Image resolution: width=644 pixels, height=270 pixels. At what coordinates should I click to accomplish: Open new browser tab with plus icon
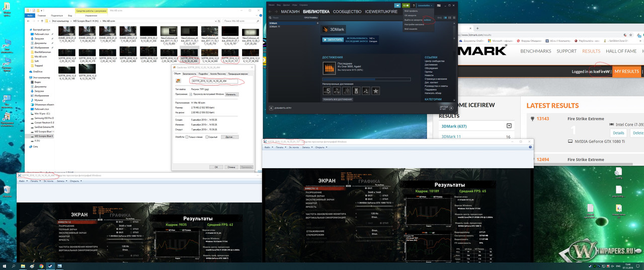pos(477,28)
